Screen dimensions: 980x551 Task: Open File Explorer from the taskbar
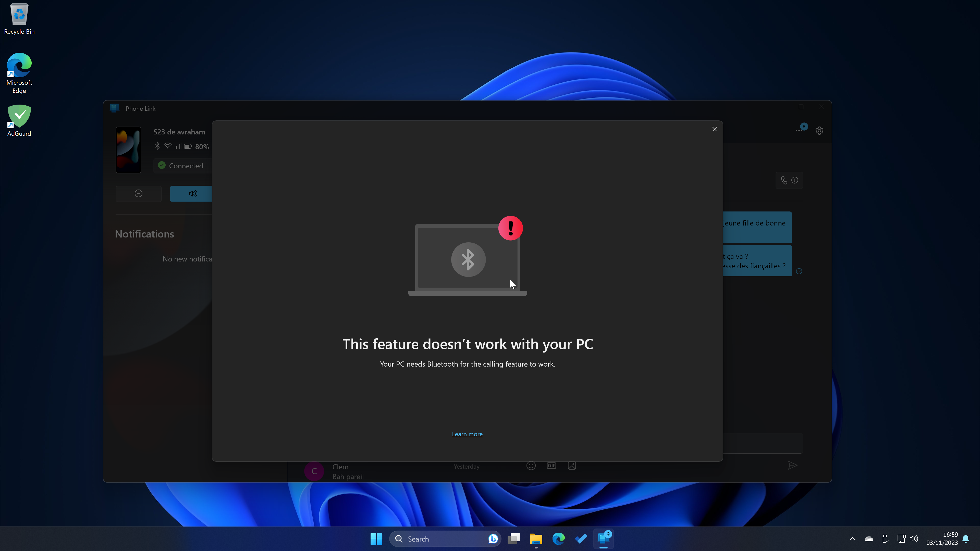(x=536, y=539)
